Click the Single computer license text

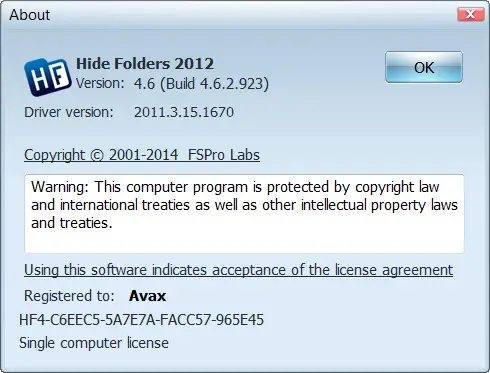tap(94, 343)
